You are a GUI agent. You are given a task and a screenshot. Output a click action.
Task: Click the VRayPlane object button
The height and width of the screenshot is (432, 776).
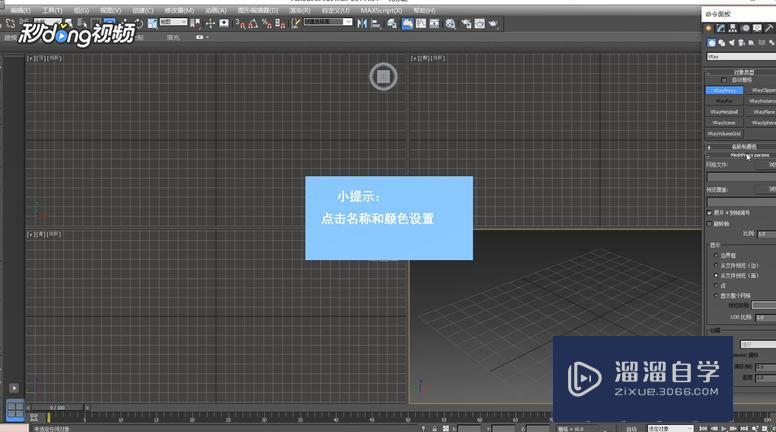(x=761, y=112)
